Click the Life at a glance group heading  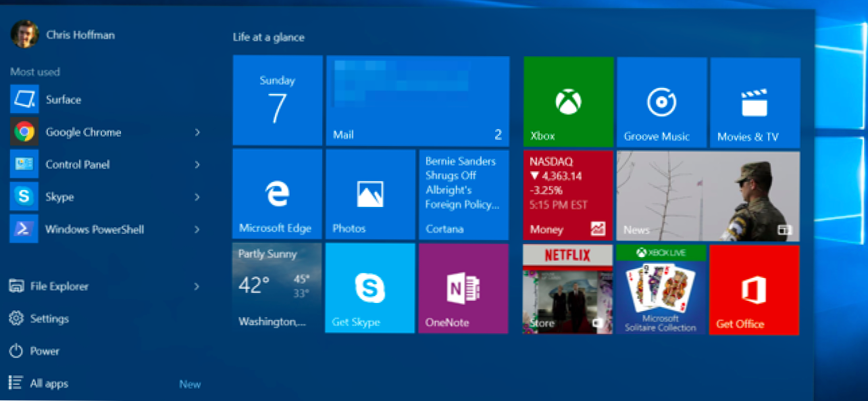[x=269, y=37]
